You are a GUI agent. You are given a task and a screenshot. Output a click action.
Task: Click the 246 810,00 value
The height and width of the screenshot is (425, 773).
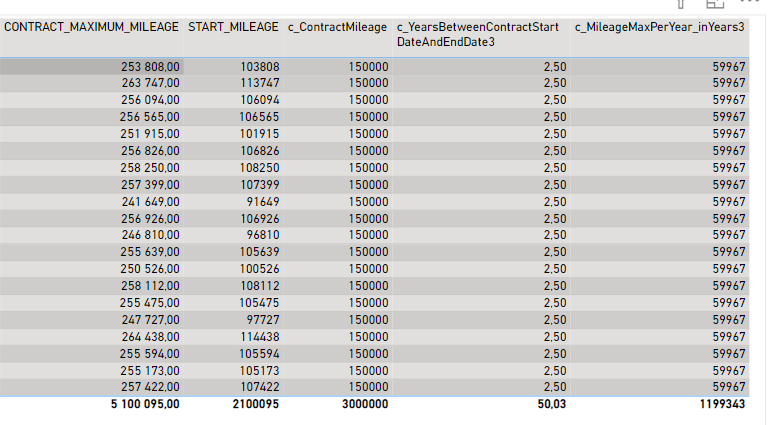(x=150, y=235)
